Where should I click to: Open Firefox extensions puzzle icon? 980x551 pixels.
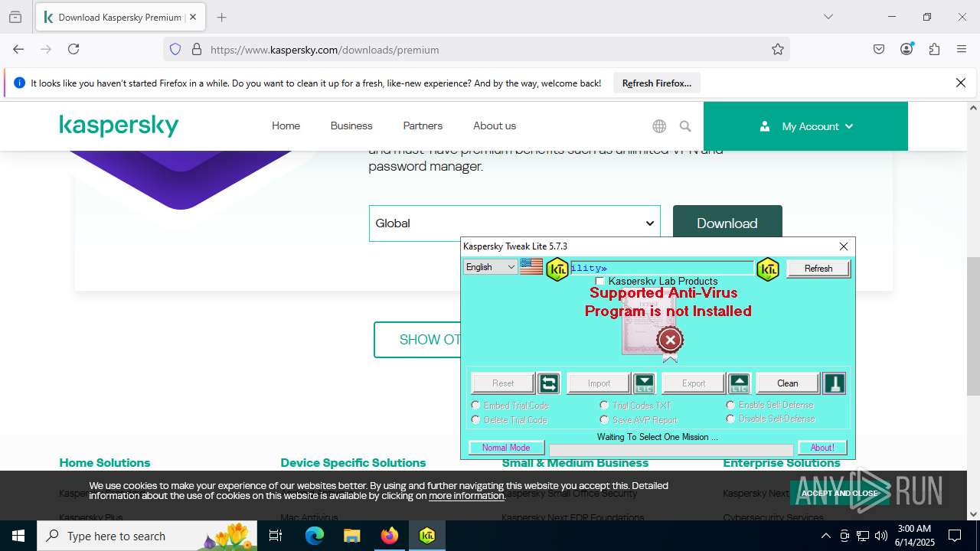(934, 50)
